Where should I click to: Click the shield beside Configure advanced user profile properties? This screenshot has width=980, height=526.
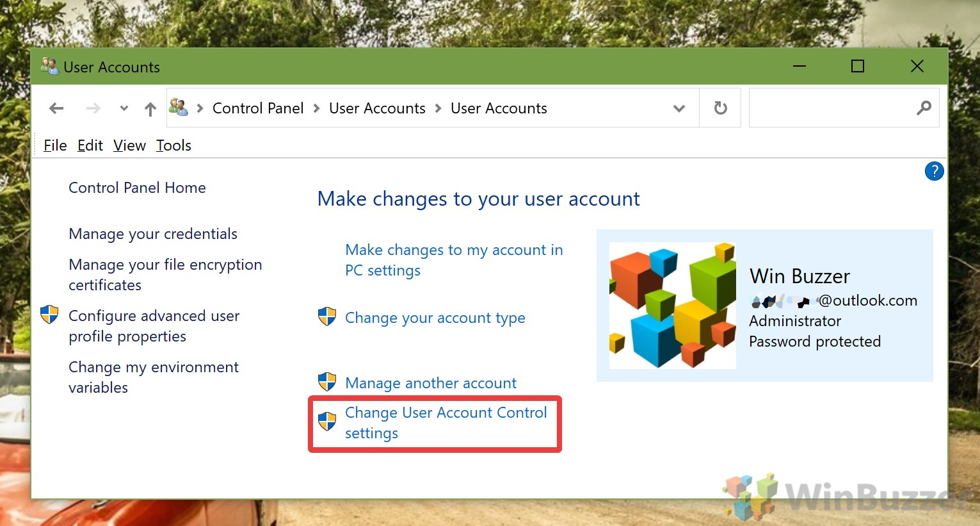(x=49, y=315)
